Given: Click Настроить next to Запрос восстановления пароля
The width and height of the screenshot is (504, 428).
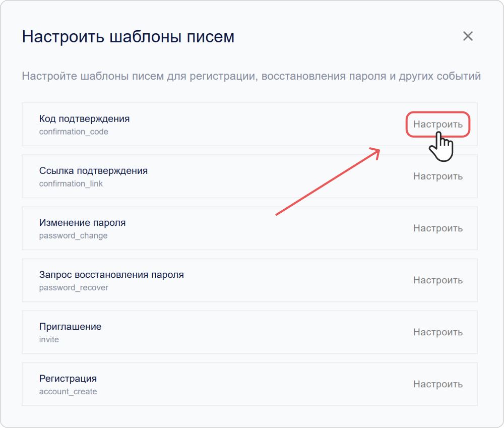Looking at the screenshot, I should pyautogui.click(x=437, y=280).
